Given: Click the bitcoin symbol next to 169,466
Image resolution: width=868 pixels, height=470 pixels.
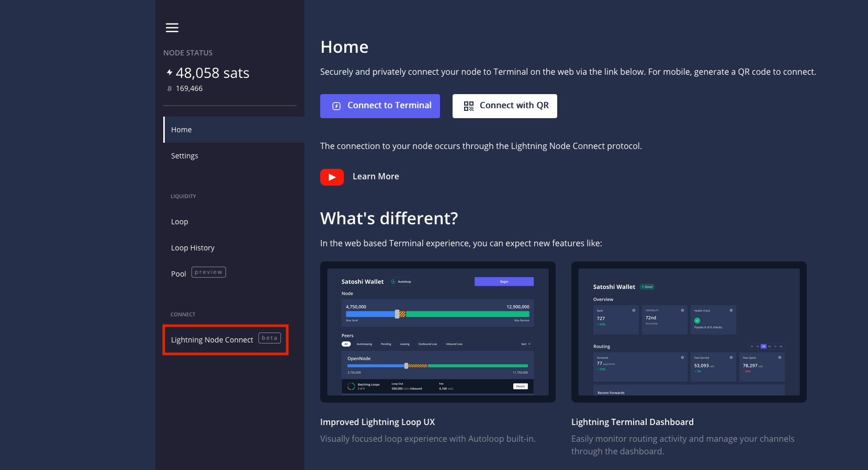Looking at the screenshot, I should pyautogui.click(x=170, y=89).
